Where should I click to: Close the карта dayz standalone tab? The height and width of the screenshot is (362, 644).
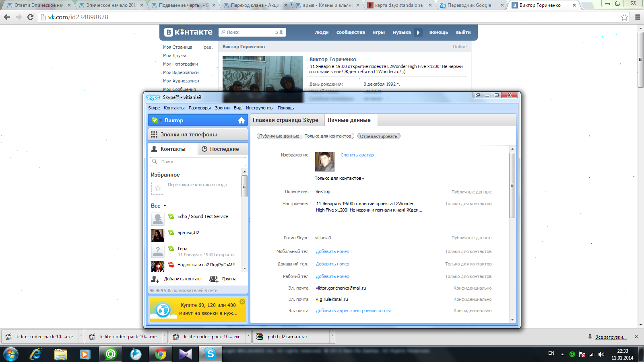pos(430,5)
